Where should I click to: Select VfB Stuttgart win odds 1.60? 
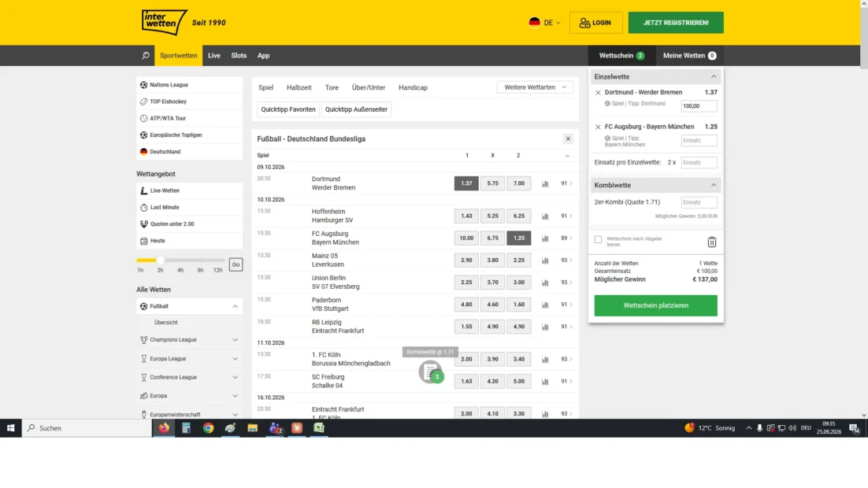pyautogui.click(x=519, y=305)
